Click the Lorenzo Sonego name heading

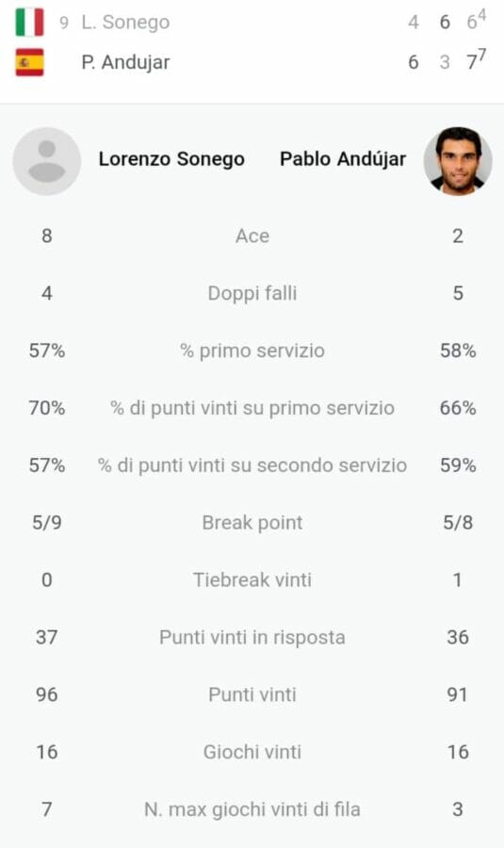coord(171,159)
